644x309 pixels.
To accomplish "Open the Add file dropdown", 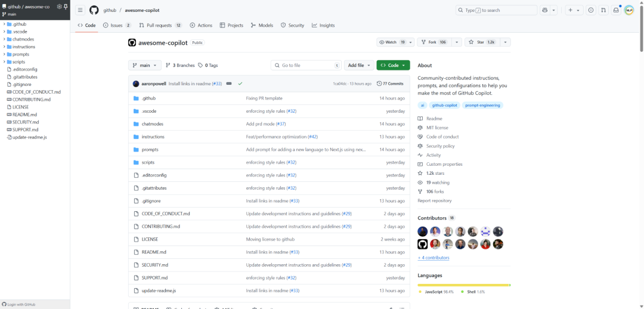I will click(359, 66).
